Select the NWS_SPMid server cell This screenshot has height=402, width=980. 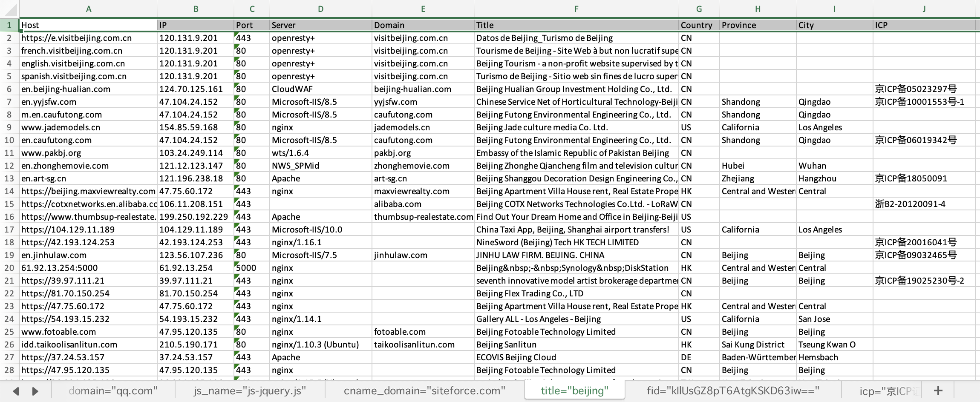point(321,166)
